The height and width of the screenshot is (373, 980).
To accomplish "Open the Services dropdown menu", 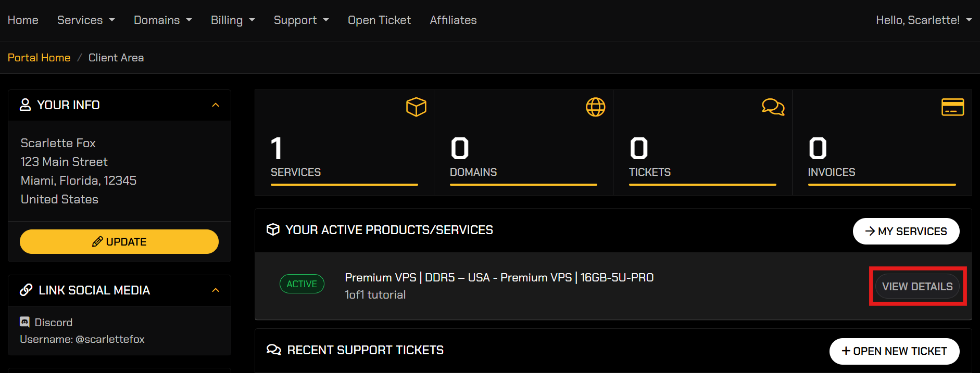I will pyautogui.click(x=86, y=20).
